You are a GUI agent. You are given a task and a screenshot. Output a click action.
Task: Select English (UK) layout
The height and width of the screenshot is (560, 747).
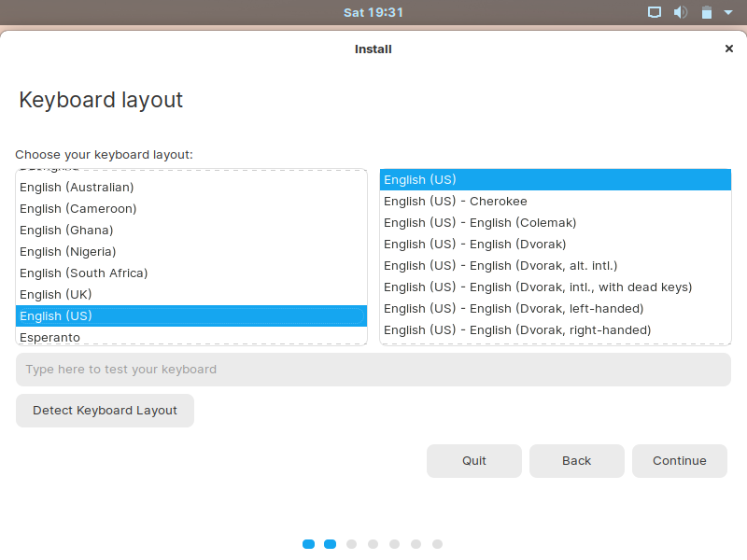tap(191, 294)
